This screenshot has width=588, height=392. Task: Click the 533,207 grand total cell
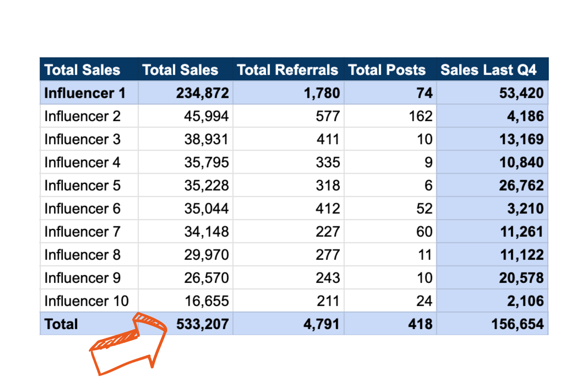click(x=202, y=324)
